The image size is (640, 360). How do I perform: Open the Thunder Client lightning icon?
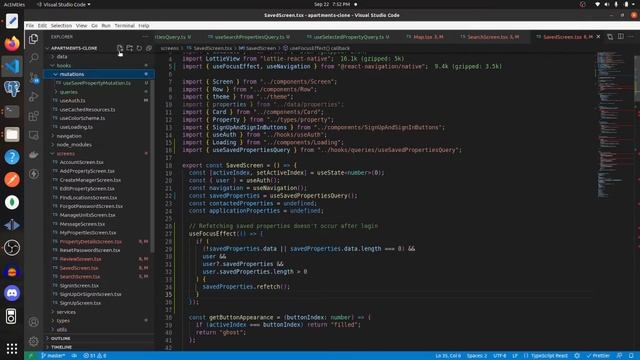(33, 174)
